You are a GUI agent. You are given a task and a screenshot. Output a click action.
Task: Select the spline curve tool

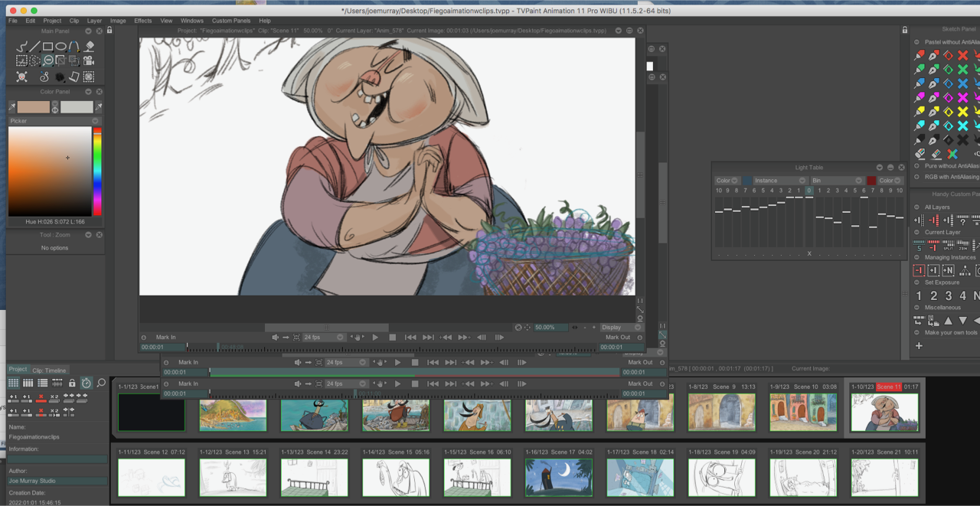coord(73,47)
